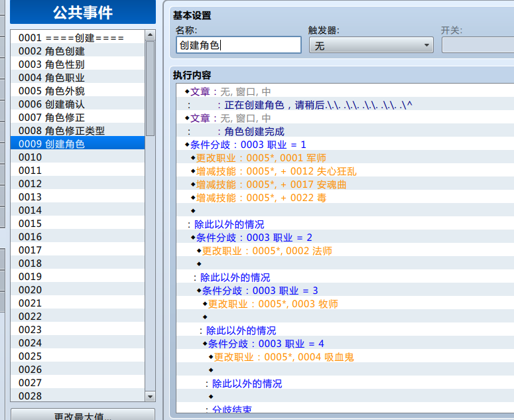Viewport: 514px width, 420px height.
Task: Click the 更改最大值 button
Action: tap(83, 416)
